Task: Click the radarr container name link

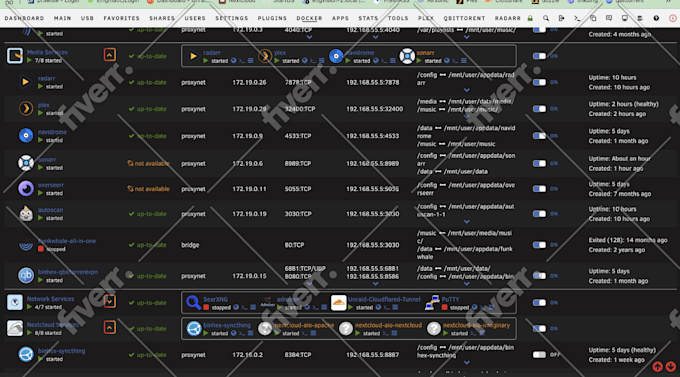Action: click(46, 79)
